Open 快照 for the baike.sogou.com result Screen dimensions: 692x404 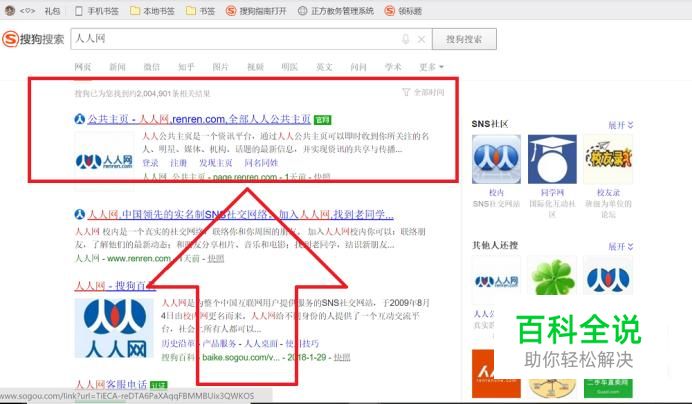pos(342,357)
